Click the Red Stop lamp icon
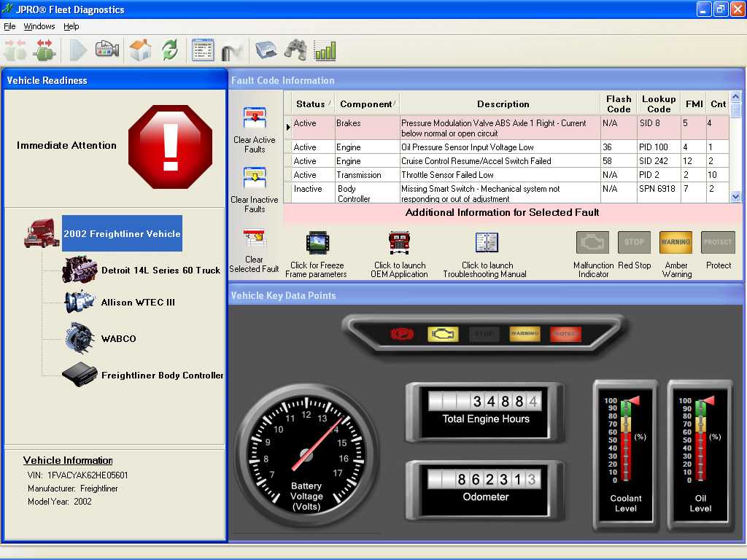 coord(634,242)
